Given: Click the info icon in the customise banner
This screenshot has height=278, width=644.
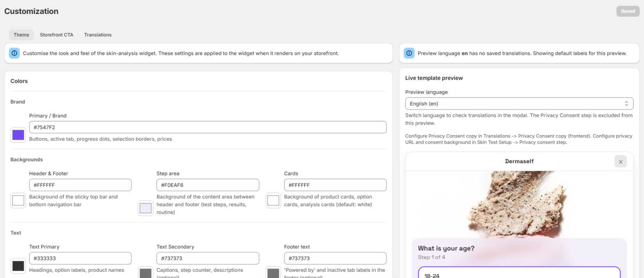Looking at the screenshot, I should tap(14, 53).
